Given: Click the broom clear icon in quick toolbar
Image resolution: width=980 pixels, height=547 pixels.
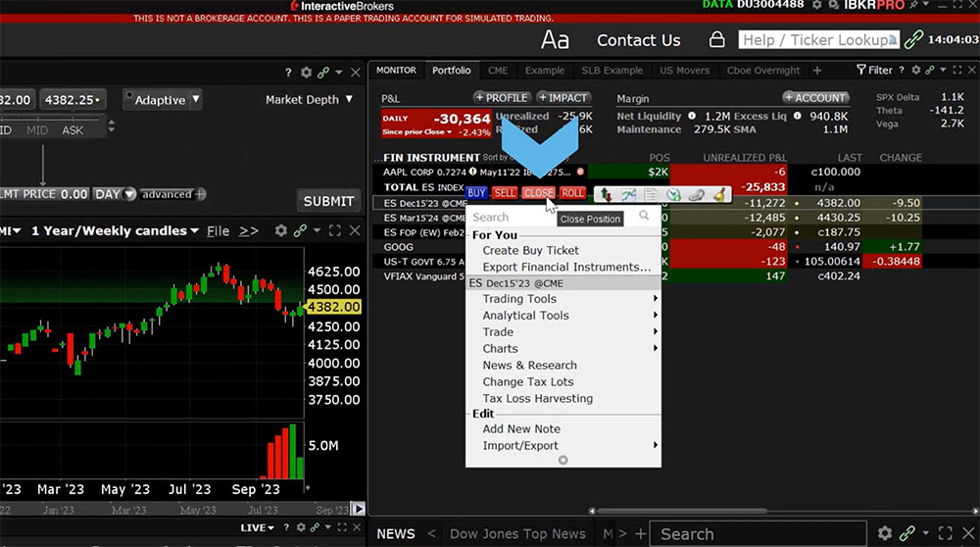Looking at the screenshot, I should coord(719,195).
